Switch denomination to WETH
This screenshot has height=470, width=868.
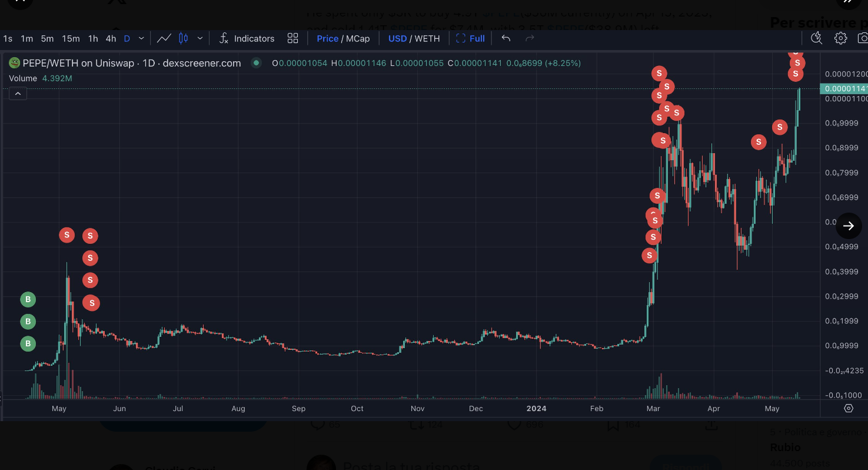point(427,38)
